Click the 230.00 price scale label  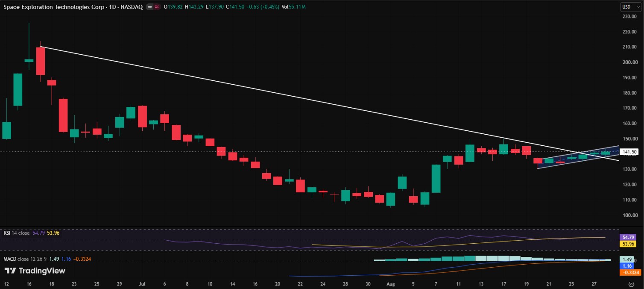click(630, 16)
